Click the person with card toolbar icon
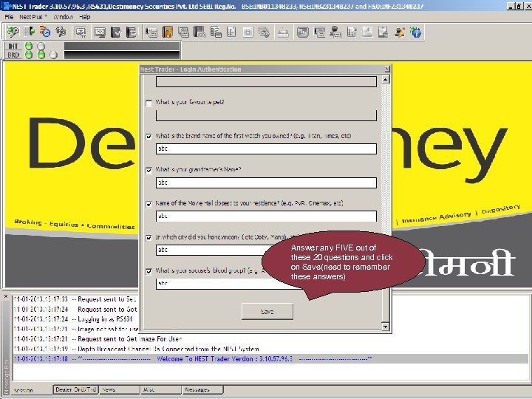Screen dimensions: 532x399 (335, 33)
